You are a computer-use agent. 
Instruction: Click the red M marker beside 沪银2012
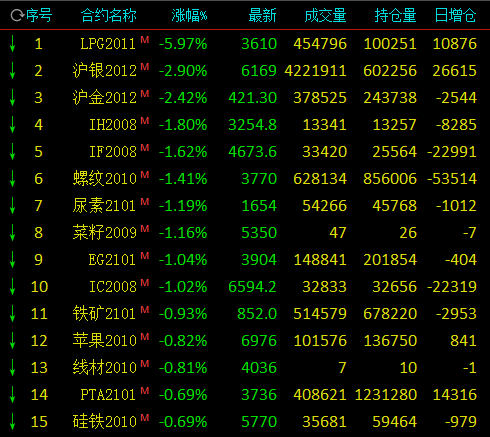[x=145, y=66]
